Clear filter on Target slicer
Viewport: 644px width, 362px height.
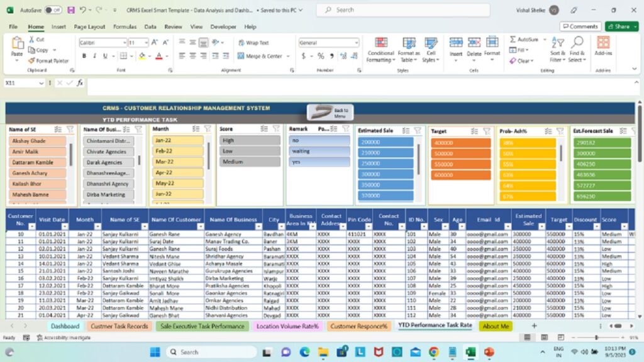486,131
